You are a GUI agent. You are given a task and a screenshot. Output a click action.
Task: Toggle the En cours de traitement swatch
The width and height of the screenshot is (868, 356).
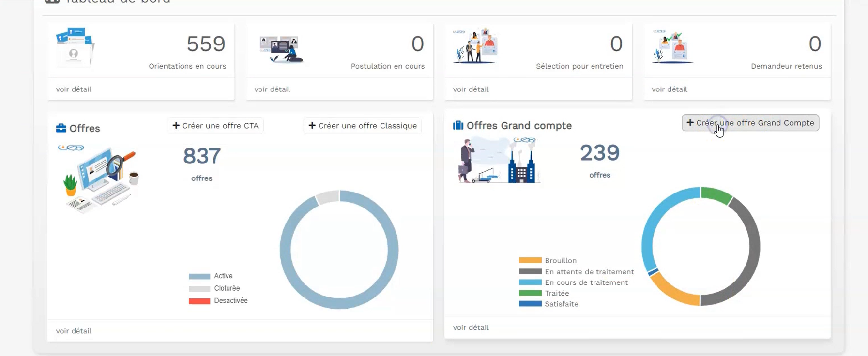(x=531, y=282)
